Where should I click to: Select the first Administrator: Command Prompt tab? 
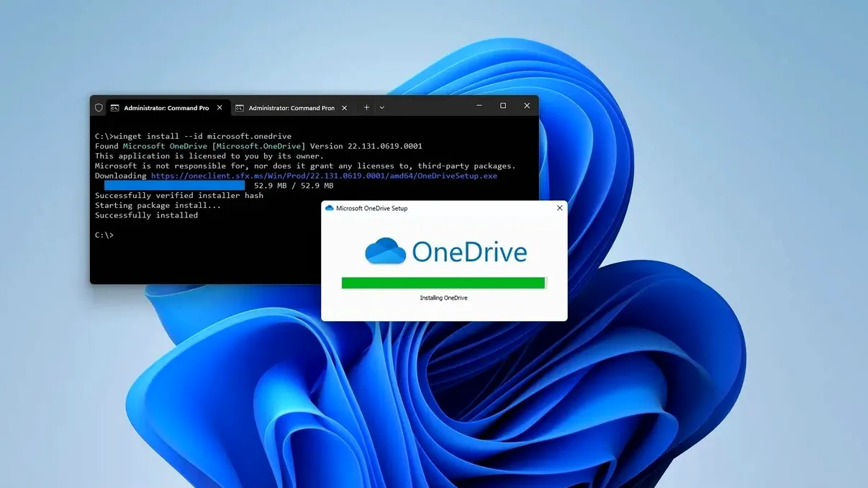pos(168,107)
